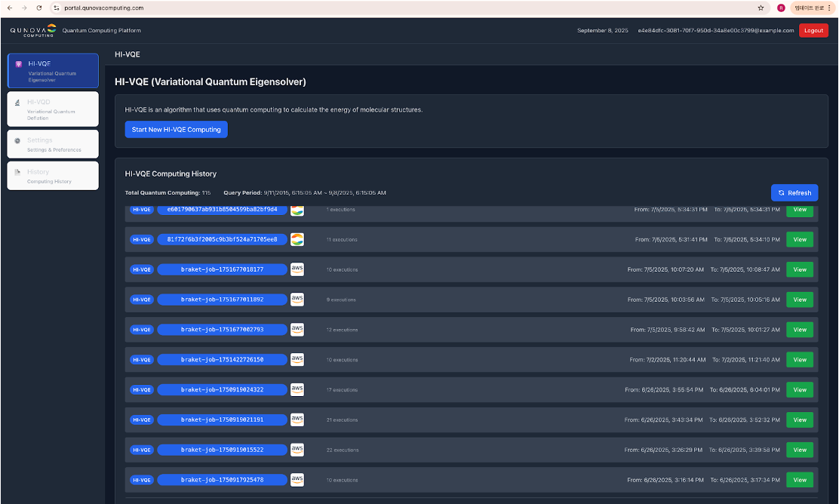Click the browser address bar
This screenshot has height=504, width=839.
[x=377, y=8]
